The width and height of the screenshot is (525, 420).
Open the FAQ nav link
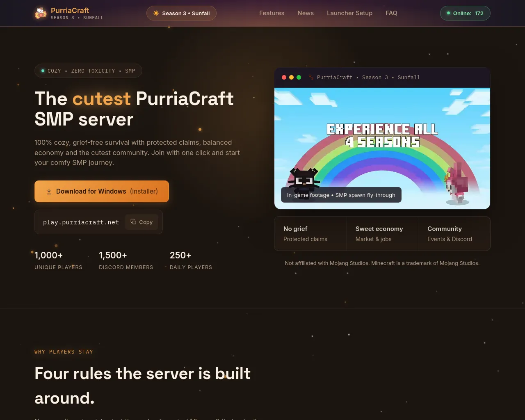point(391,13)
